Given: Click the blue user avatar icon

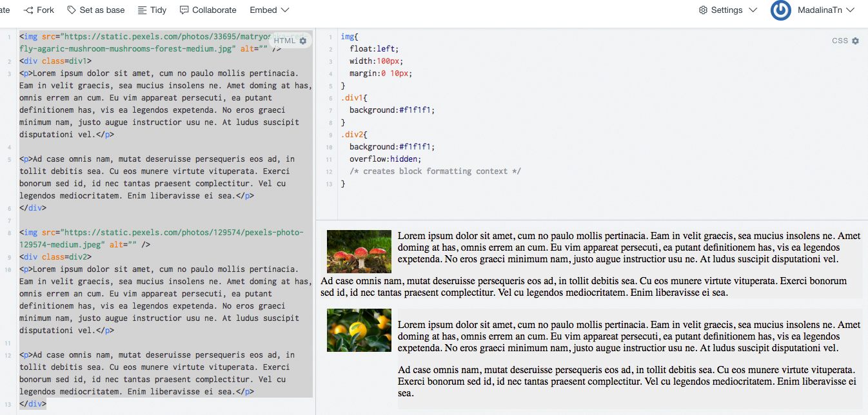Looking at the screenshot, I should [781, 10].
